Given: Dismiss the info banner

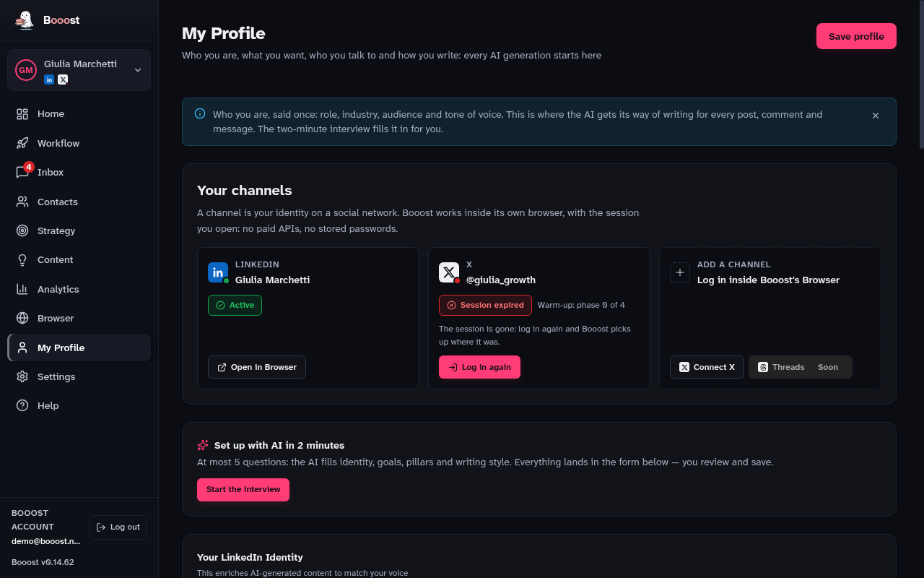Looking at the screenshot, I should 876,116.
